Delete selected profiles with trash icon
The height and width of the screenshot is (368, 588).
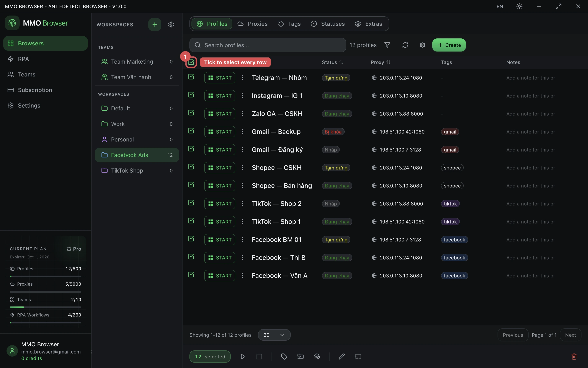pyautogui.click(x=574, y=357)
